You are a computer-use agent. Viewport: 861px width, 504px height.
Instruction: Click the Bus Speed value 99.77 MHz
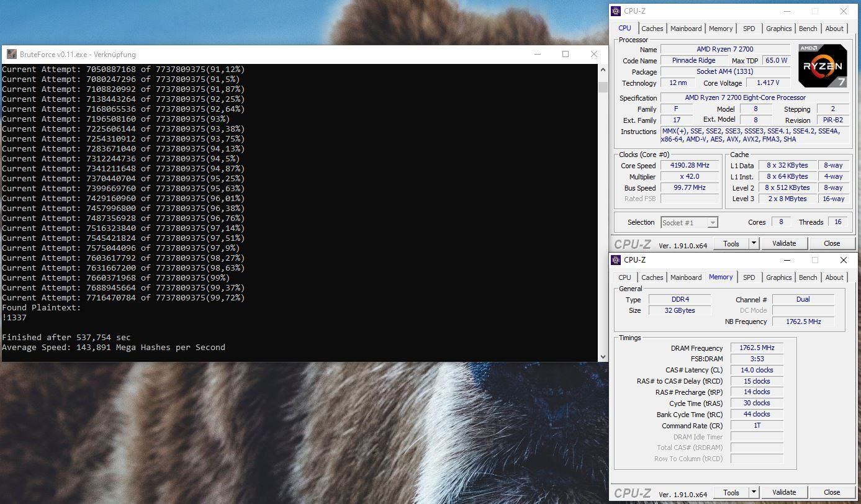pos(690,188)
